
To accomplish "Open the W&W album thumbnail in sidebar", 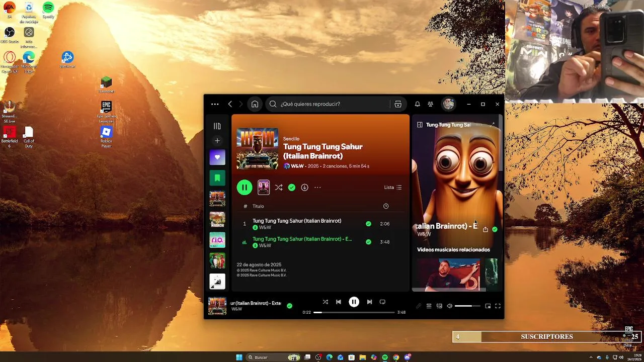I will (x=217, y=199).
